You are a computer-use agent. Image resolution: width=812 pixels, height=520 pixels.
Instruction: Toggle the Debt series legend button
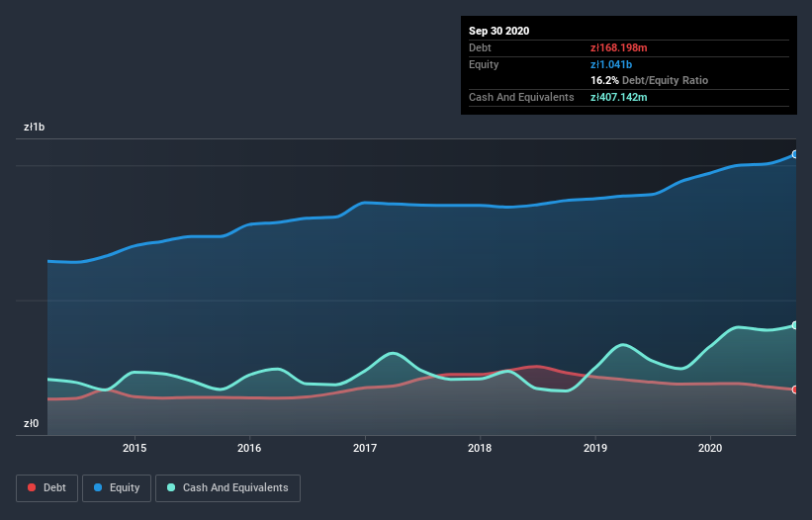pyautogui.click(x=47, y=488)
